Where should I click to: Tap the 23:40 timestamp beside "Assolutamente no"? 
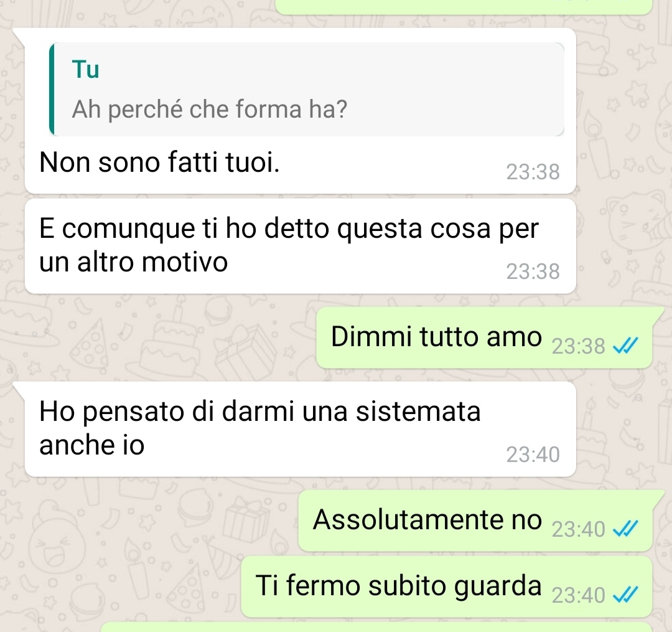pos(578,529)
